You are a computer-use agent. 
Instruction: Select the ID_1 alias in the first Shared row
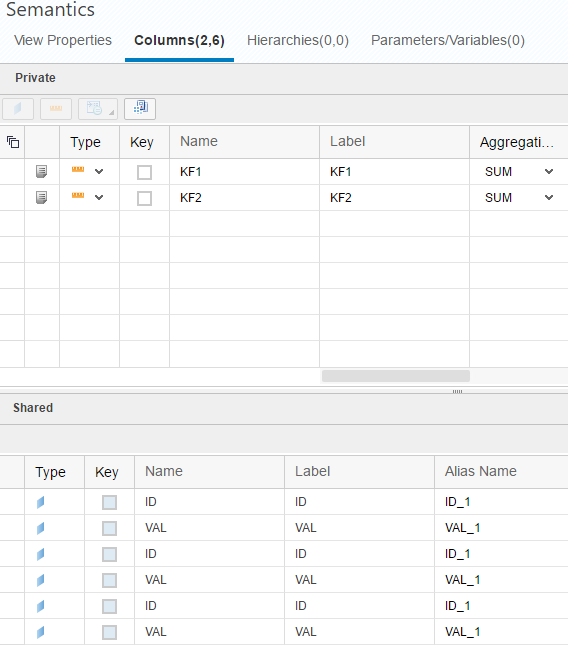pyautogui.click(x=457, y=502)
